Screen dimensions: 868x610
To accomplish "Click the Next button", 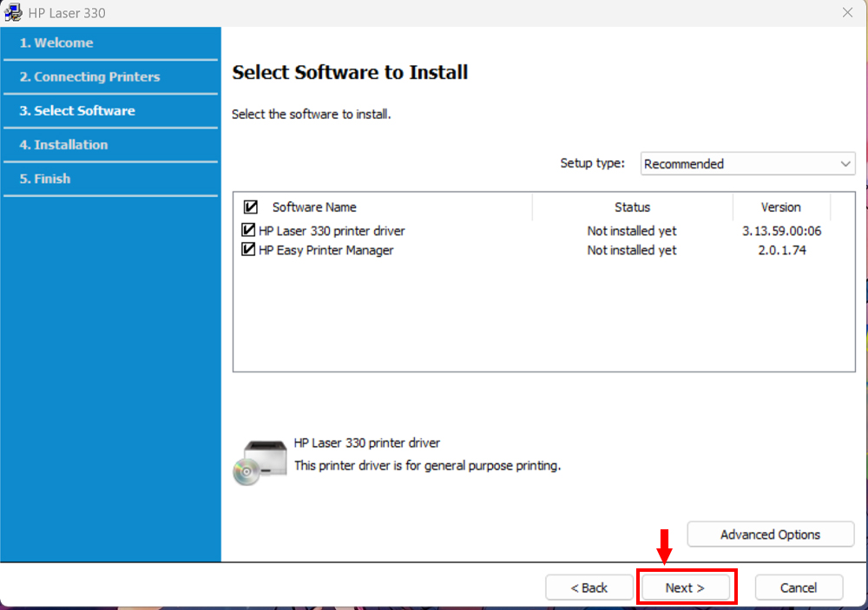I will (686, 587).
